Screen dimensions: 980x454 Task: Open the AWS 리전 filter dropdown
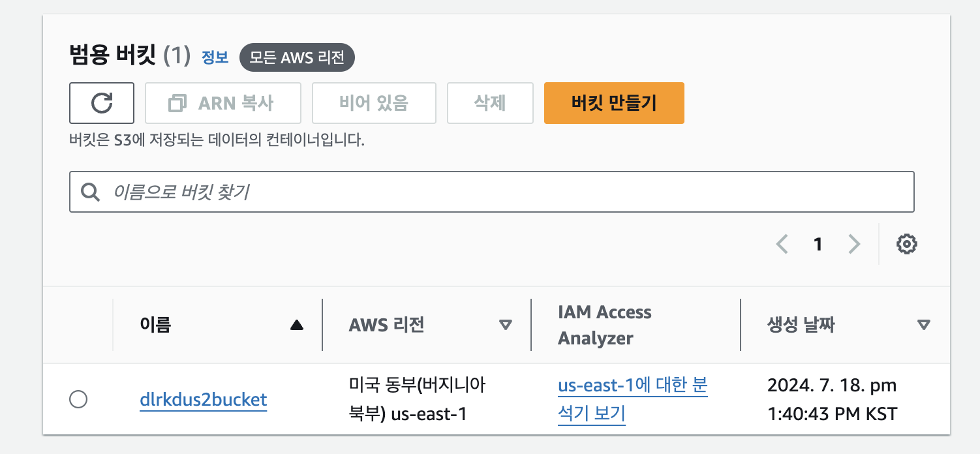[506, 324]
